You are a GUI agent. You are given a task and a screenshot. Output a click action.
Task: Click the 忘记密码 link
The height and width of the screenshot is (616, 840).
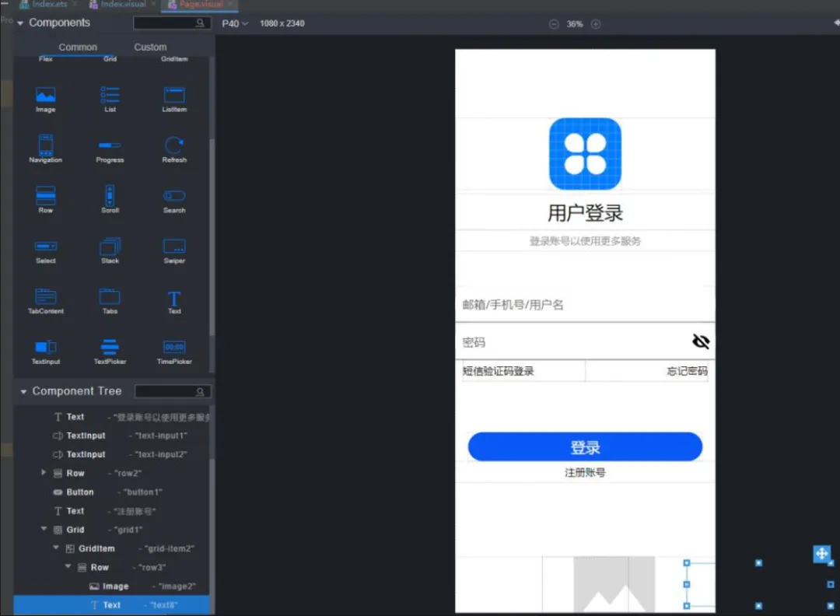[x=687, y=371]
